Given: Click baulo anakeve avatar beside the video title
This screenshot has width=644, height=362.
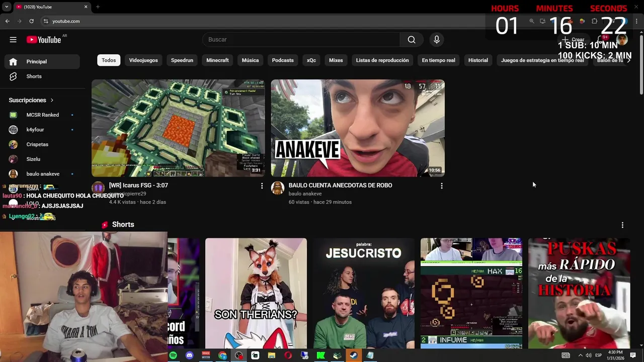Looking at the screenshot, I should click(x=278, y=188).
